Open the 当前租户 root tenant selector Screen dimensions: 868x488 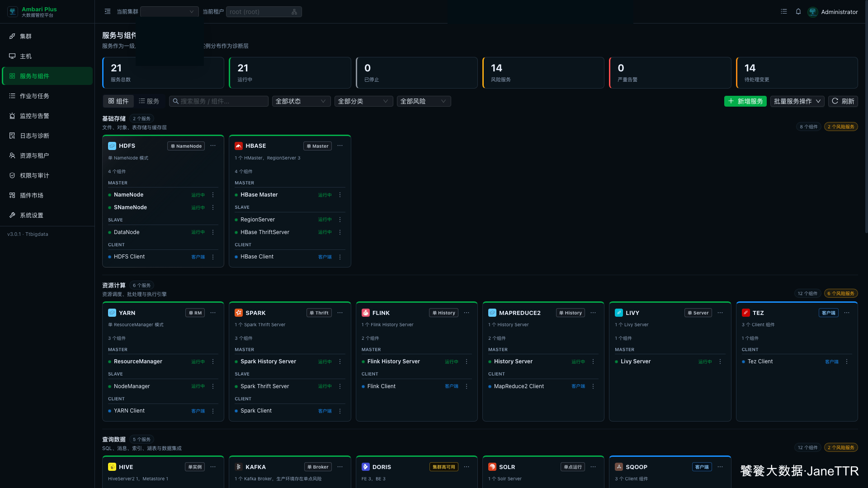pyautogui.click(x=264, y=12)
